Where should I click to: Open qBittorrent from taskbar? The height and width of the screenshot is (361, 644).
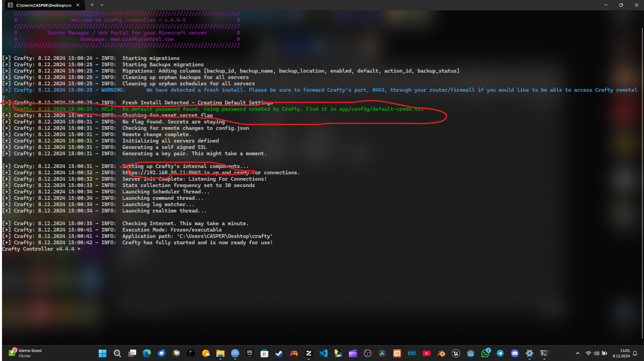[x=235, y=353]
